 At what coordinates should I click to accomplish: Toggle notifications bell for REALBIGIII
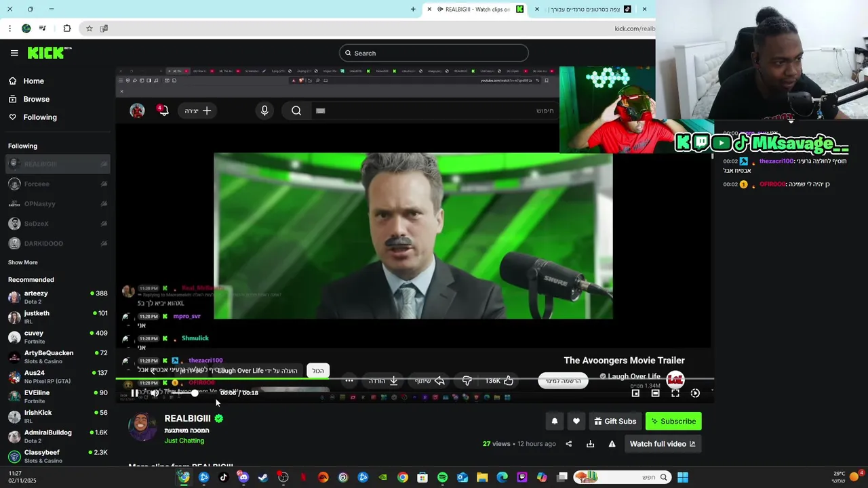tap(554, 422)
